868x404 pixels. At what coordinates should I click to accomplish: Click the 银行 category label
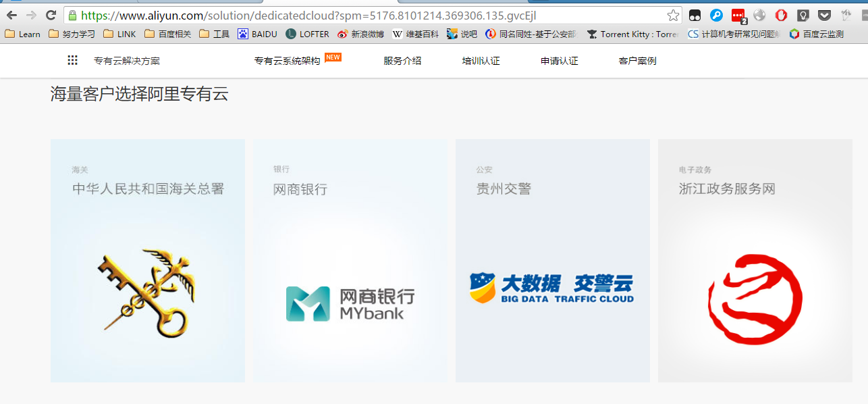(281, 170)
